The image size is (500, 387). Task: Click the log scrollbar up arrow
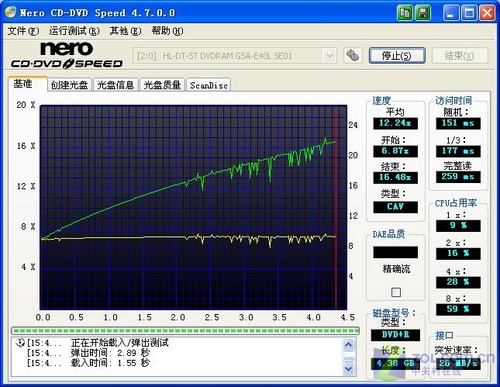[348, 344]
